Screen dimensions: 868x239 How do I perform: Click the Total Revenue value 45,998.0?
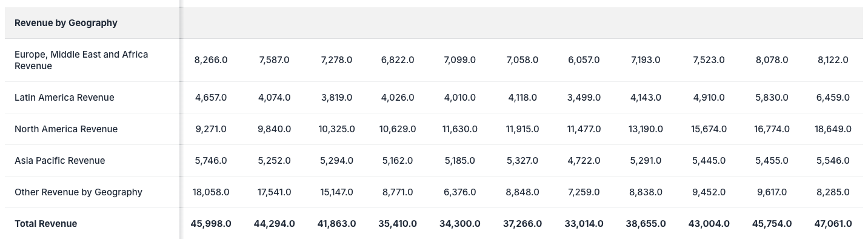coord(211,224)
